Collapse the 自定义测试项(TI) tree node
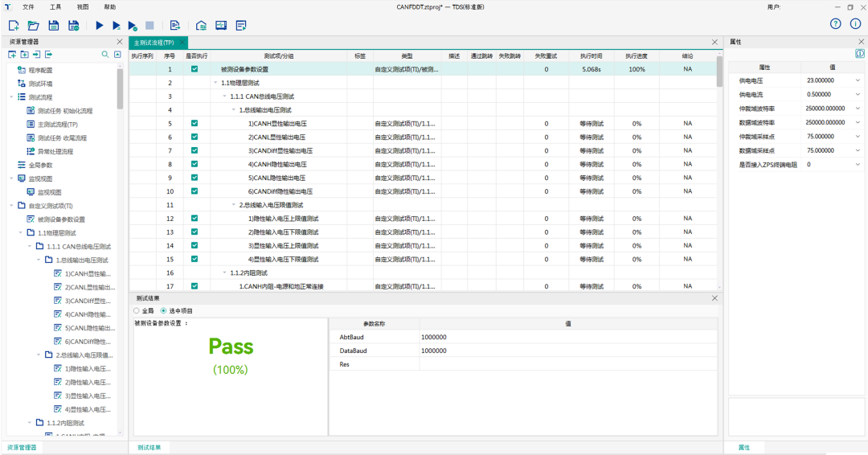Image resolution: width=868 pixels, height=455 pixels. (x=11, y=206)
